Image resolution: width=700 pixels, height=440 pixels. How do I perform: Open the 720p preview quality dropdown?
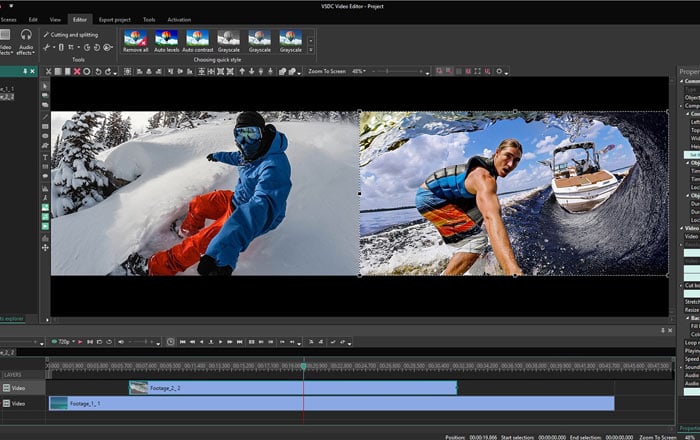(63, 342)
